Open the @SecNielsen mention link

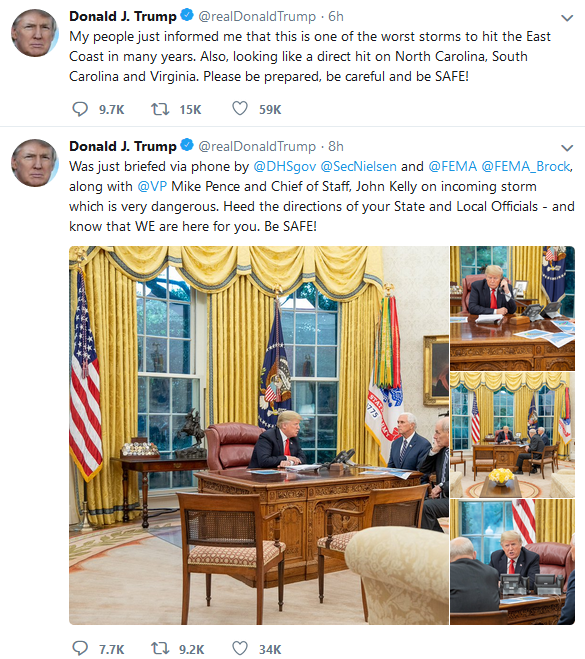point(358,166)
